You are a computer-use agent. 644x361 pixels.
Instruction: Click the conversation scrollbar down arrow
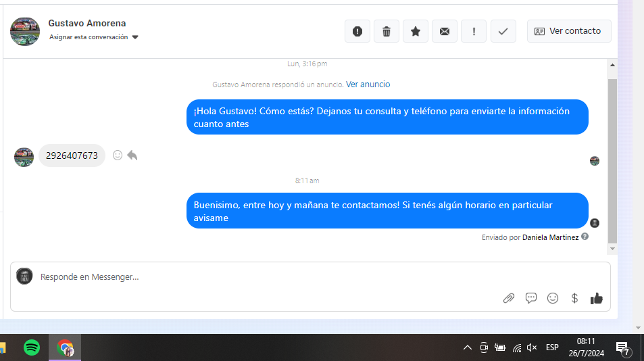(612, 249)
